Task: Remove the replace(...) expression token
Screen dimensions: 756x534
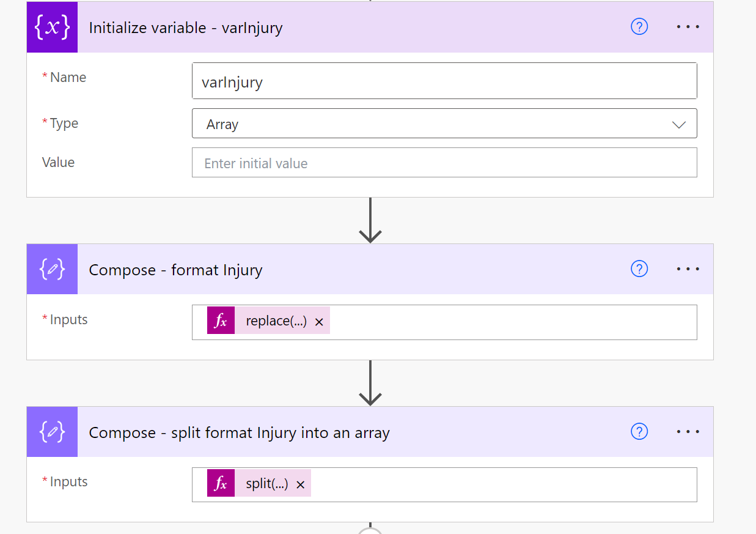Action: tap(319, 322)
